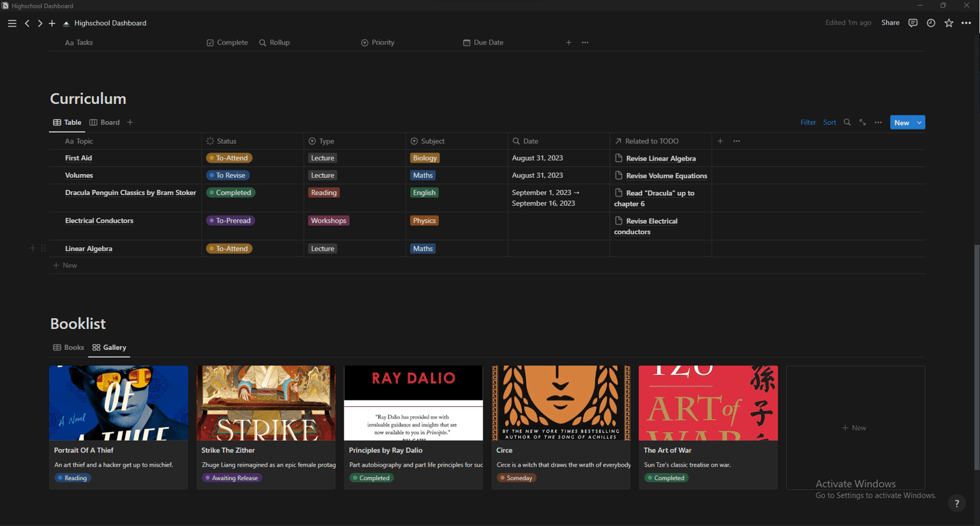Open page updates clock icon

(931, 23)
